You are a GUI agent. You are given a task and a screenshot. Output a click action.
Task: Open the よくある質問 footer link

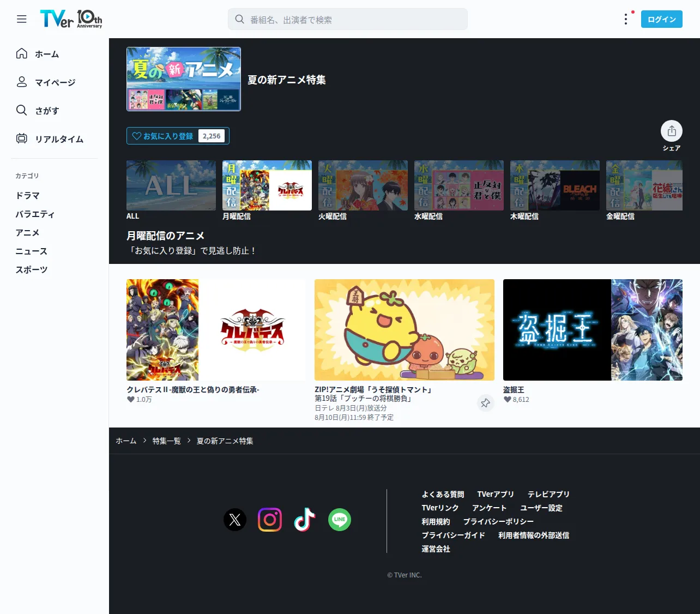[443, 494]
